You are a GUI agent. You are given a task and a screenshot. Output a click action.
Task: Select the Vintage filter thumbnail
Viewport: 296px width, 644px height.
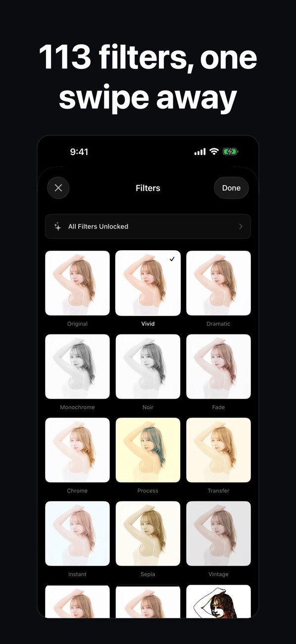click(x=218, y=534)
